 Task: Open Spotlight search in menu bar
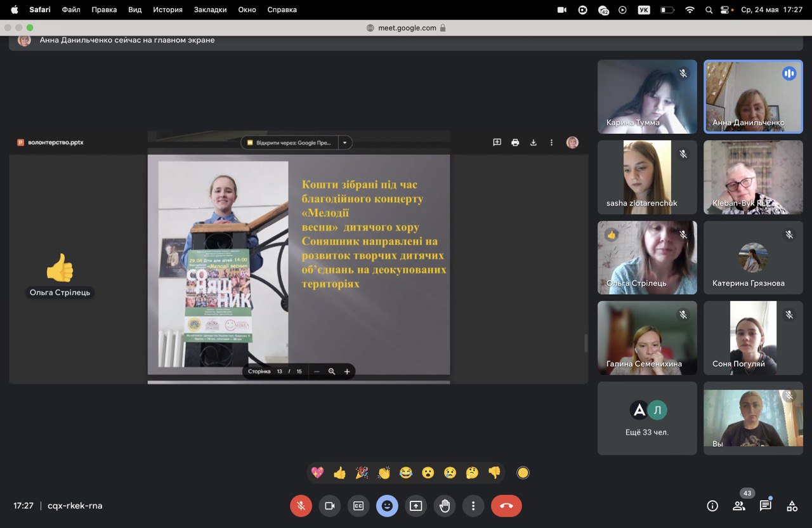pos(709,10)
